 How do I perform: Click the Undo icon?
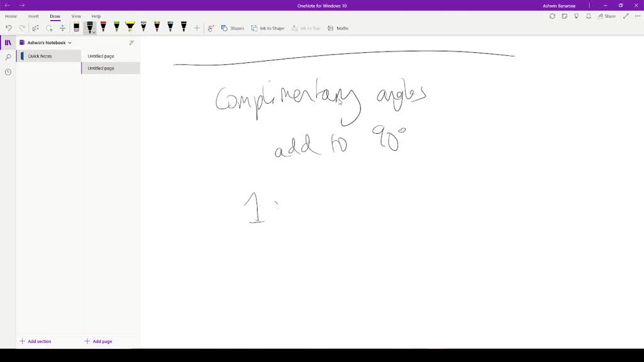pos(8,28)
